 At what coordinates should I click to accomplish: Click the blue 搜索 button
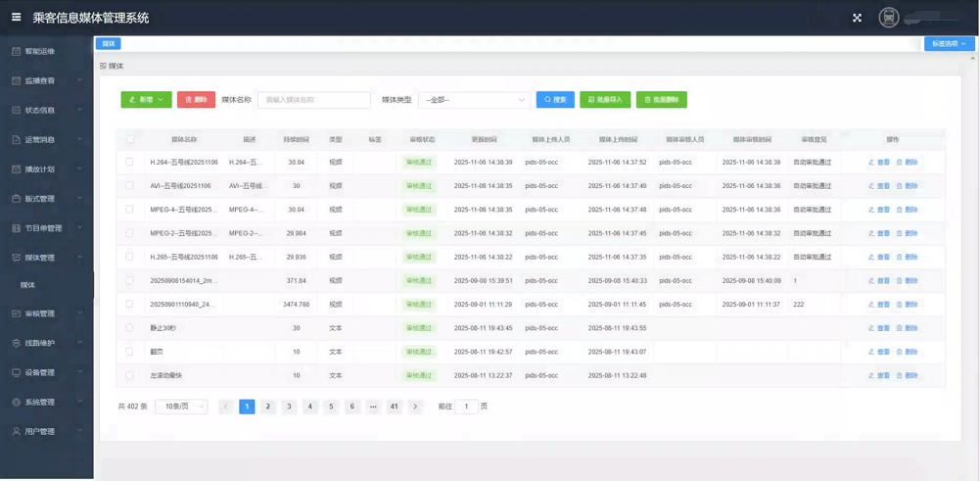(x=555, y=100)
